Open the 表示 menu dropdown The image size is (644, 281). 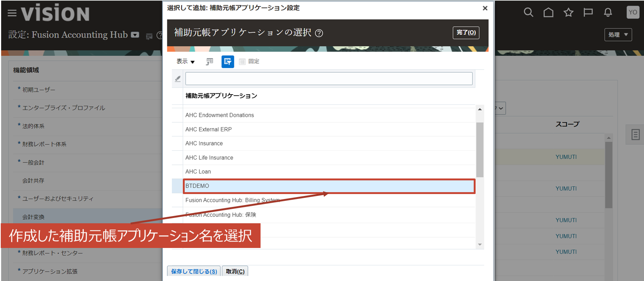tap(185, 62)
